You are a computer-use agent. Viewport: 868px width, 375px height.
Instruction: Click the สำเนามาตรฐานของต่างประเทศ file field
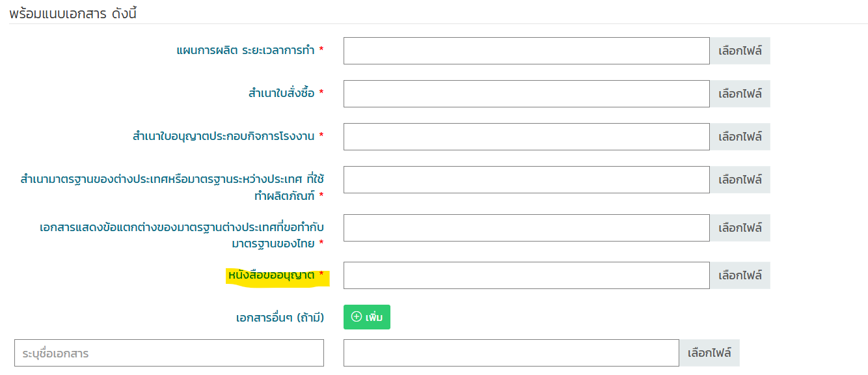click(x=526, y=180)
